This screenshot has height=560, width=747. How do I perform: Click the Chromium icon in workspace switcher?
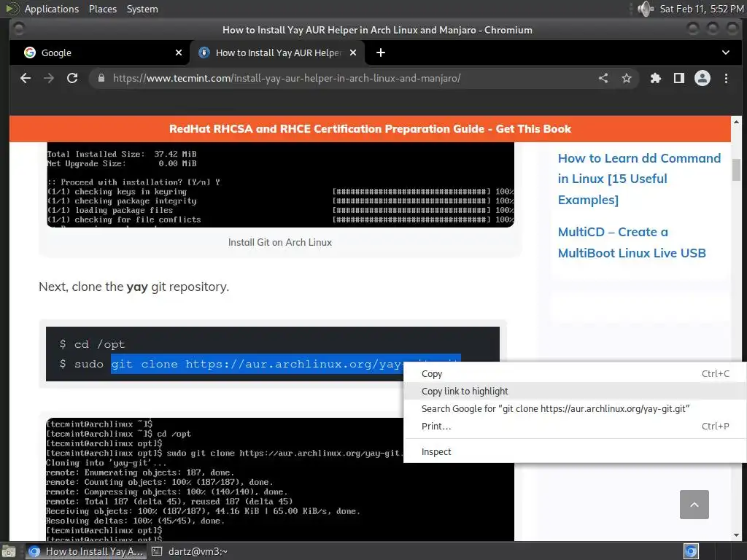click(x=692, y=551)
